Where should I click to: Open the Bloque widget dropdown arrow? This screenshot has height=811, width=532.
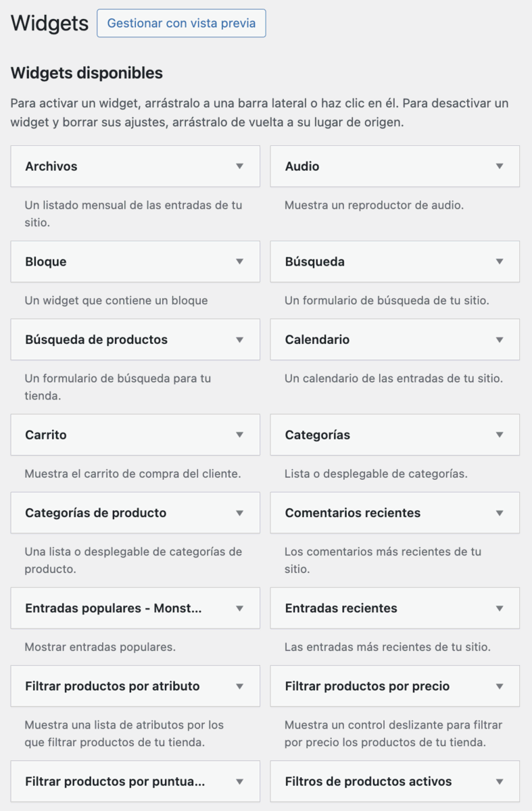coord(239,262)
